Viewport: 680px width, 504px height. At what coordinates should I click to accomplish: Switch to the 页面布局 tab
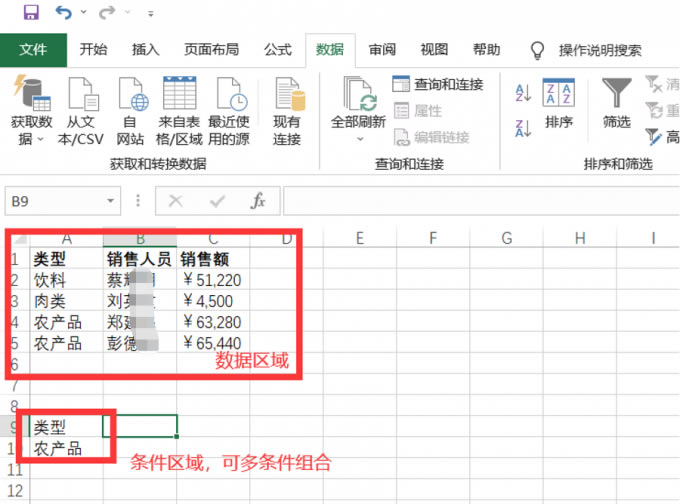click(x=211, y=50)
